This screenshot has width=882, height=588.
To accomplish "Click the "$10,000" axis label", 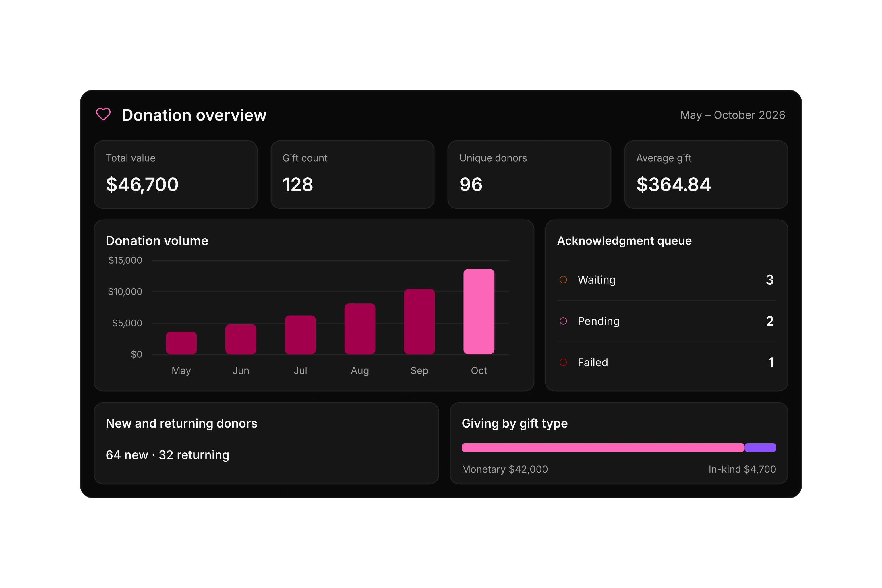I will point(125,292).
